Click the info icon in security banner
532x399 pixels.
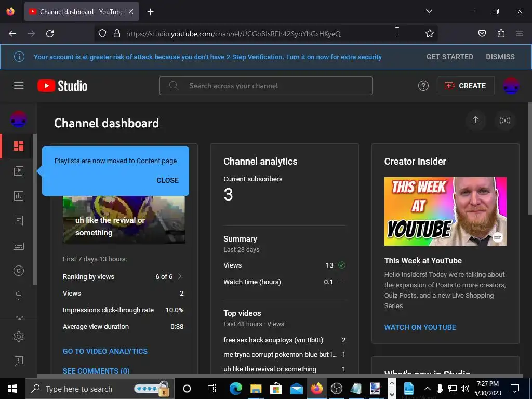click(x=19, y=57)
